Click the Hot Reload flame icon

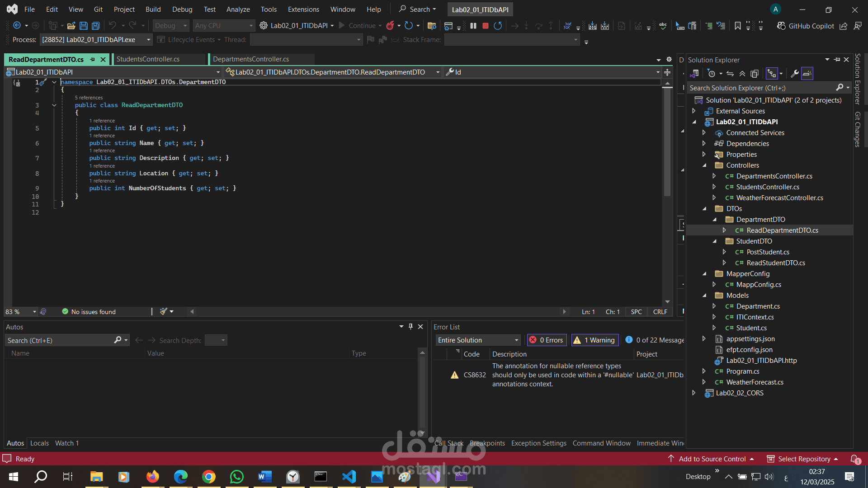tap(390, 26)
